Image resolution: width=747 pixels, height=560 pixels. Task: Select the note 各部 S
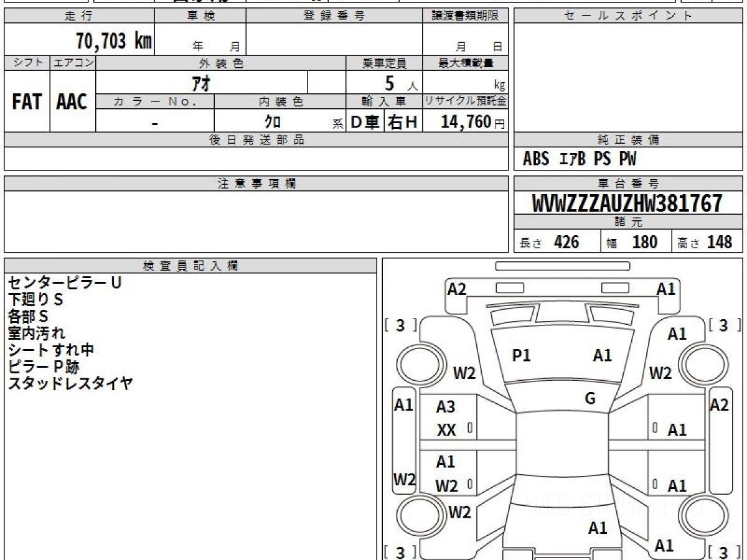click(x=27, y=316)
